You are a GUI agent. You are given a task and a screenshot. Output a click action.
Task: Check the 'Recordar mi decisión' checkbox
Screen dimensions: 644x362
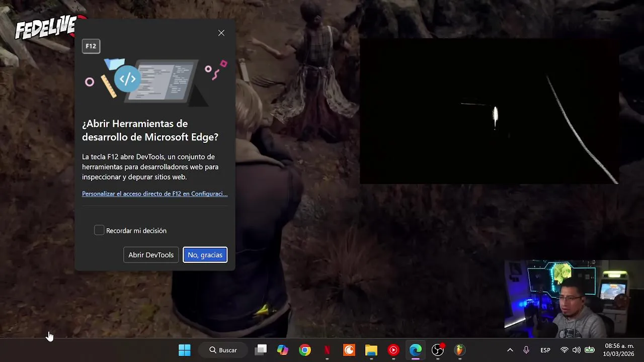99,230
